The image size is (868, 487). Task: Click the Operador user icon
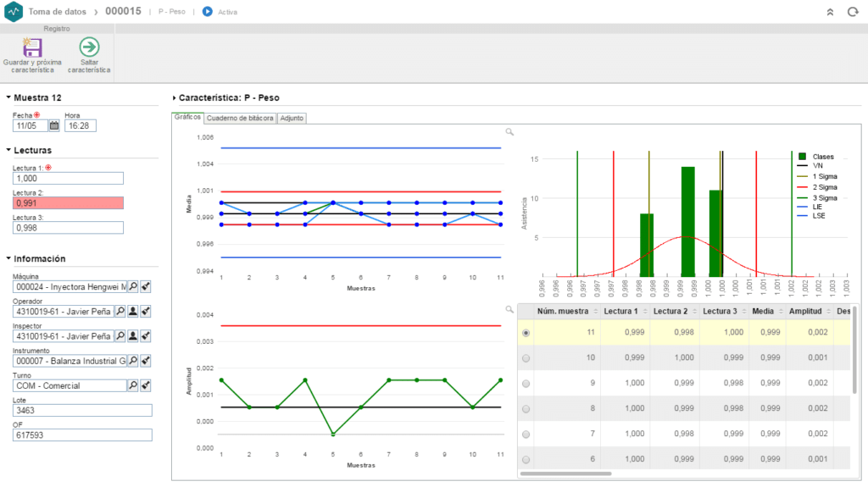click(133, 312)
